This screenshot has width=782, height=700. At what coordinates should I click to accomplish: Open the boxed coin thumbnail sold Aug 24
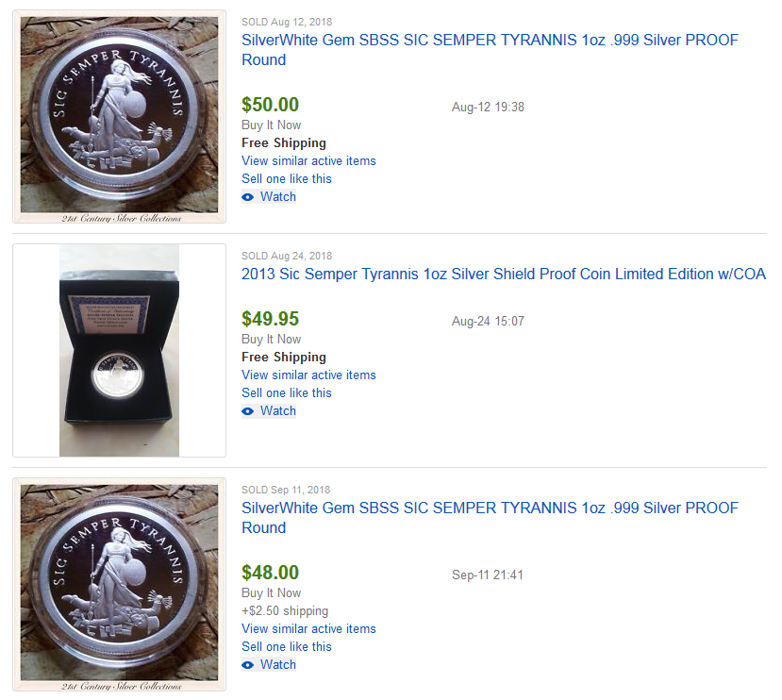[119, 350]
